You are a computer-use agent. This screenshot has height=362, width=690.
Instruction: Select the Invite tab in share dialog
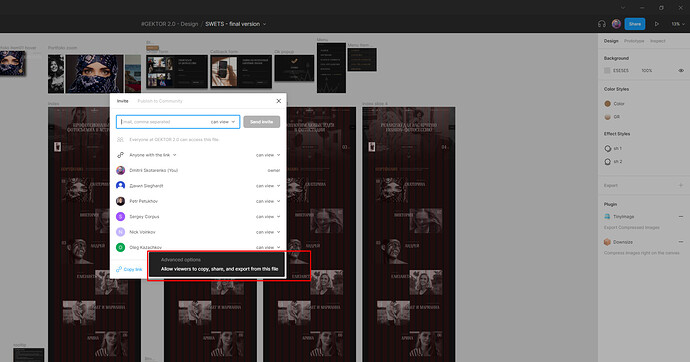(x=122, y=101)
